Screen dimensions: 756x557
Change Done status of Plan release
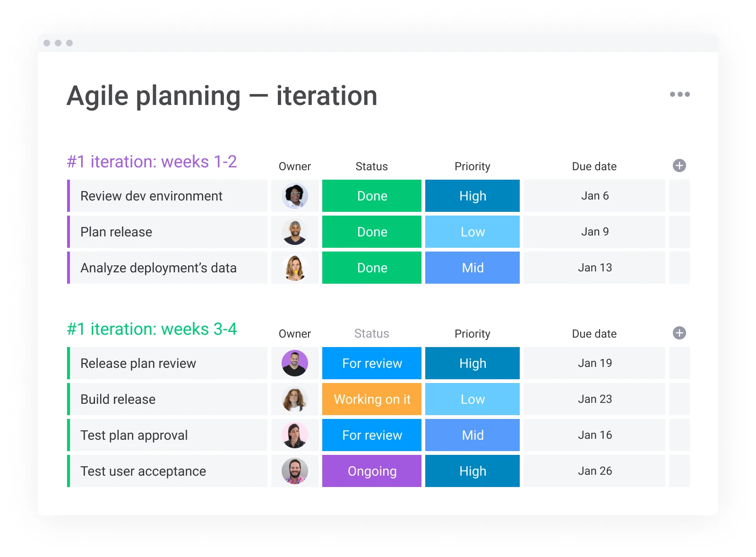(x=372, y=232)
